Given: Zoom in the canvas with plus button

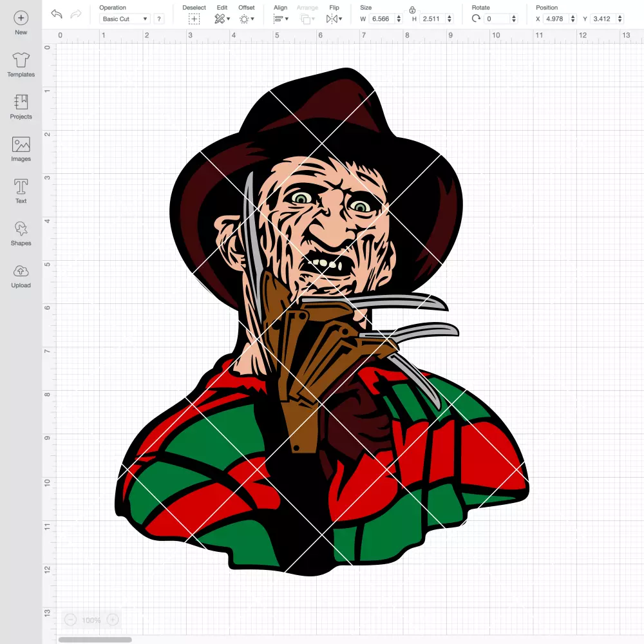Looking at the screenshot, I should tap(113, 620).
